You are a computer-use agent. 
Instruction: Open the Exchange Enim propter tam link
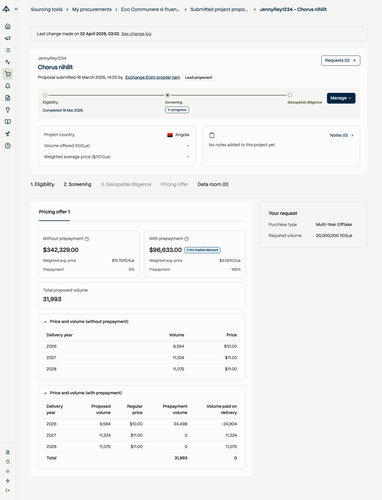click(153, 77)
